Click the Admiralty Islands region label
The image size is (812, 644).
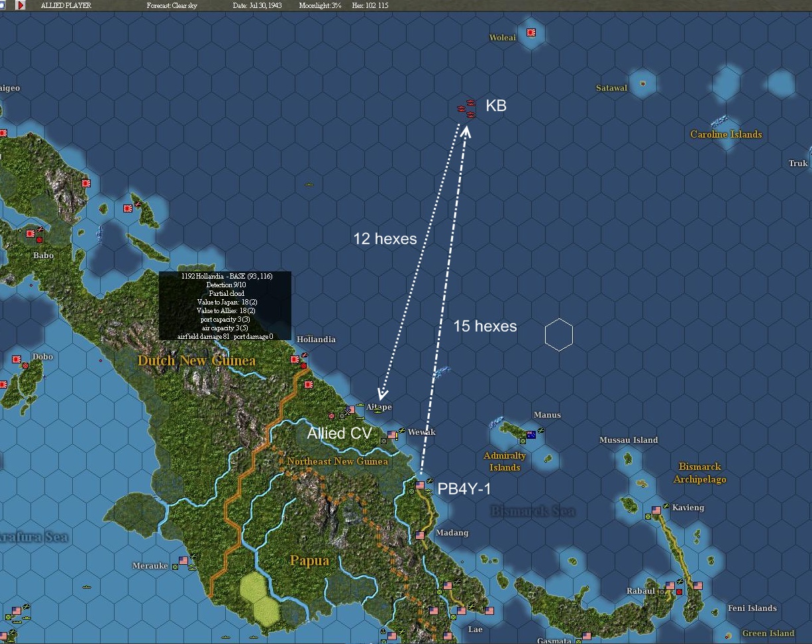click(505, 461)
